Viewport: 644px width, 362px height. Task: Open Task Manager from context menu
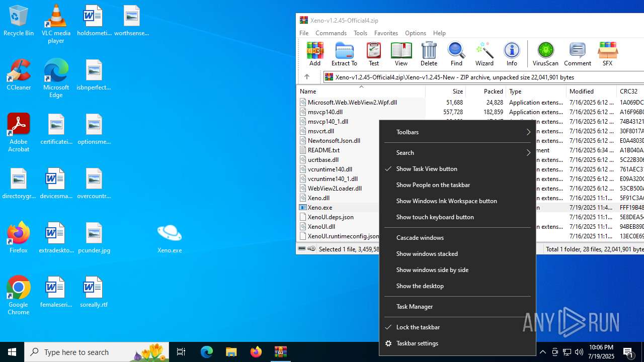[457, 307]
